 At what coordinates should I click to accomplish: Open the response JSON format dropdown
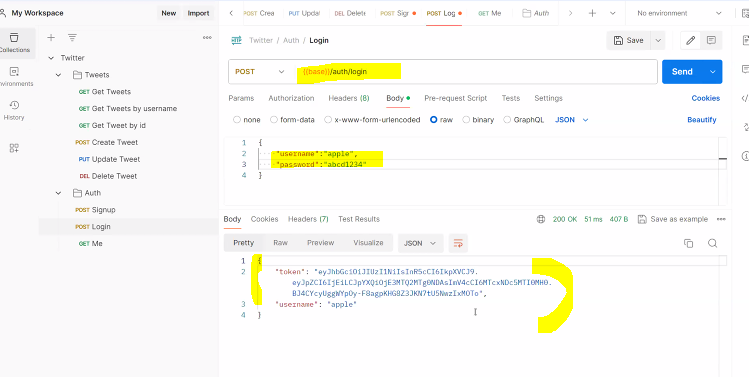420,243
